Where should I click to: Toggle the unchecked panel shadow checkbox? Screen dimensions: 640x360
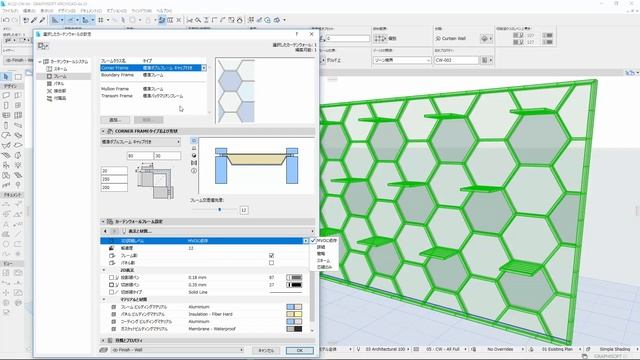tap(271, 263)
